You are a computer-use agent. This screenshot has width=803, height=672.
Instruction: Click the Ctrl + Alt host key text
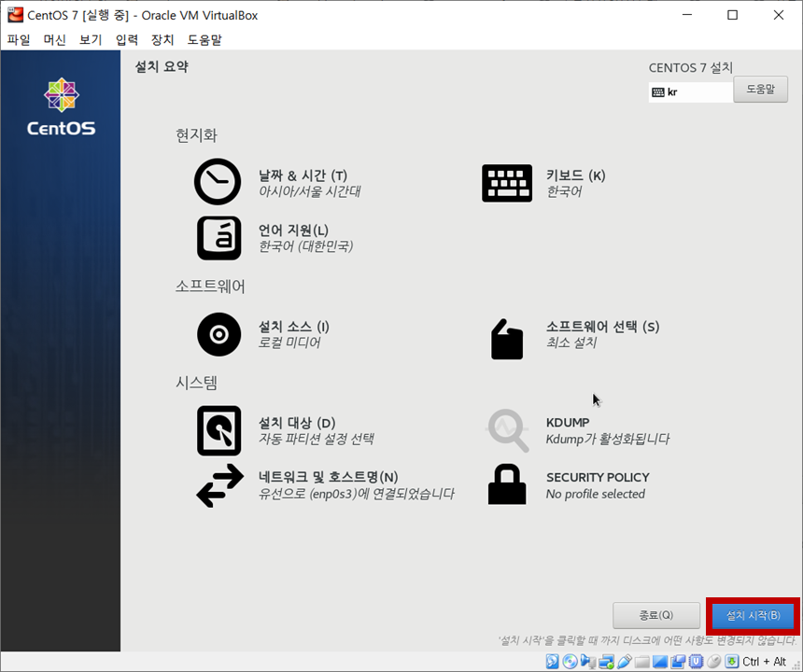(x=764, y=661)
